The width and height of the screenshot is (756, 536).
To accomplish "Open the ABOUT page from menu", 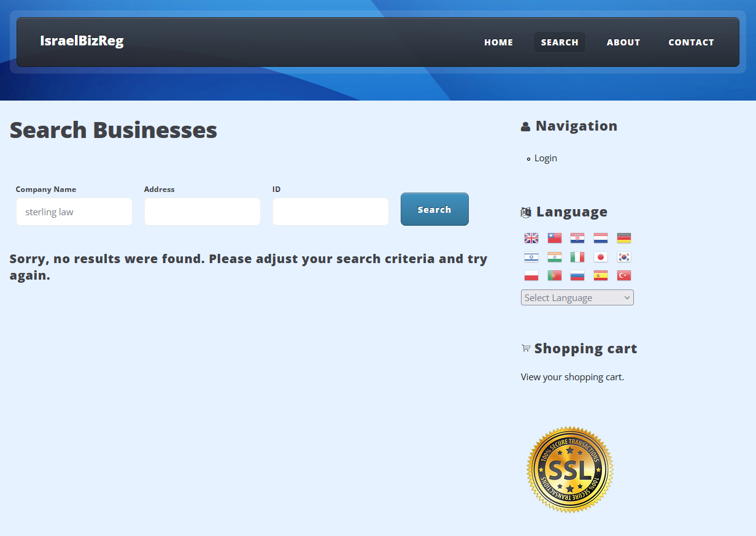I will pyautogui.click(x=623, y=42).
